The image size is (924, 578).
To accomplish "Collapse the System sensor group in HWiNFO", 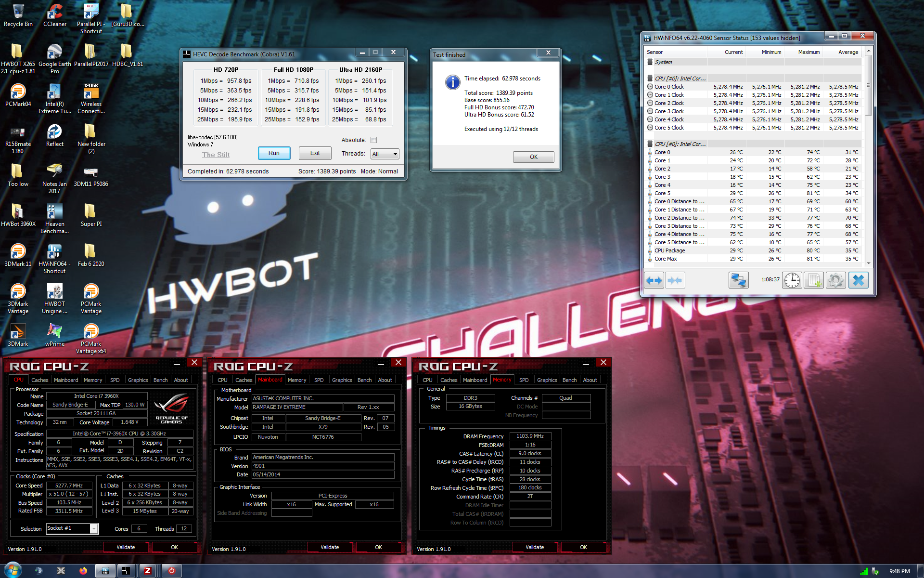I will pyautogui.click(x=650, y=62).
